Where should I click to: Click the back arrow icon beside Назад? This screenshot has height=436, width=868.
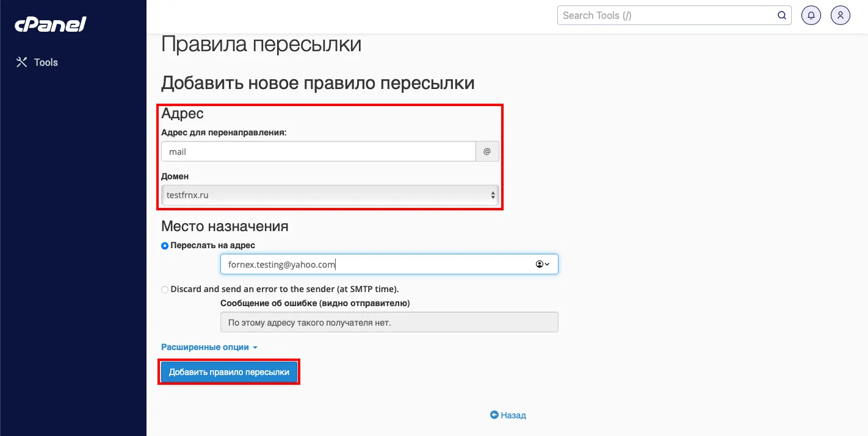click(x=494, y=415)
